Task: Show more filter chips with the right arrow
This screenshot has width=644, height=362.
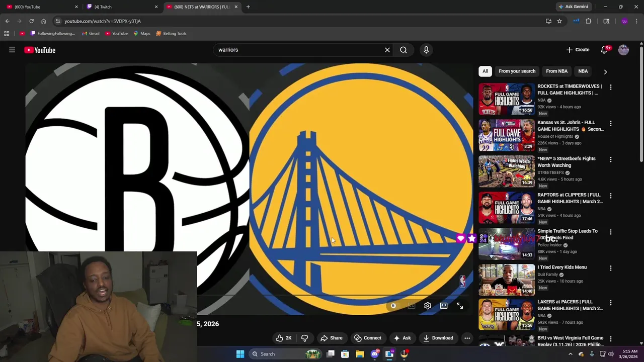Action: click(605, 71)
